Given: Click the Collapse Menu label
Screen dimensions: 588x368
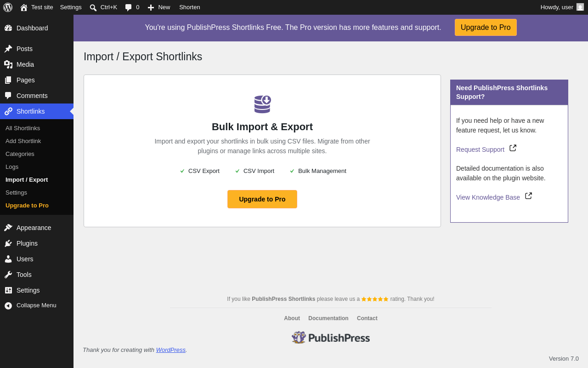Looking at the screenshot, I should pyautogui.click(x=36, y=305).
